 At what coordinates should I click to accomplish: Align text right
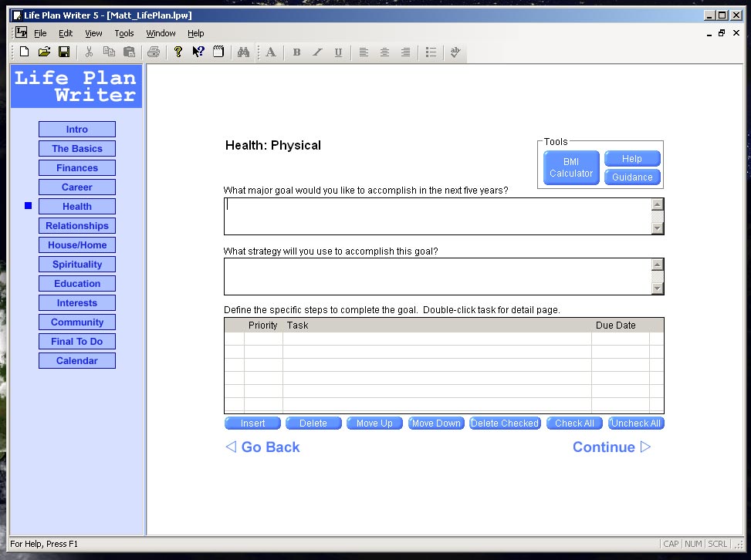[x=405, y=52]
